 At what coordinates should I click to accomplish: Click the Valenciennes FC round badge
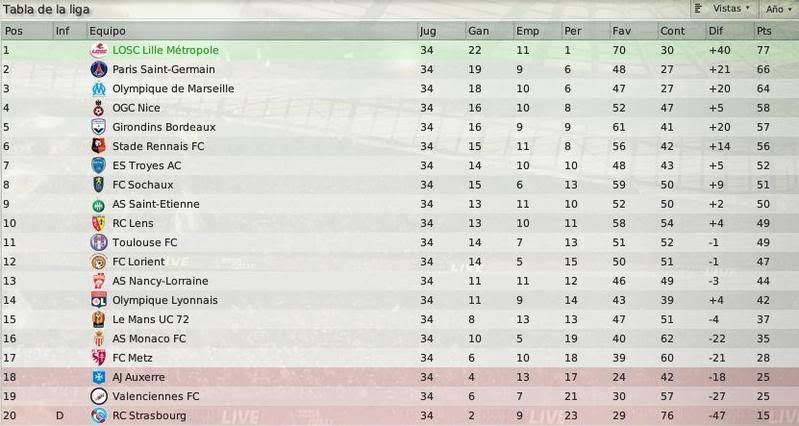(98, 396)
